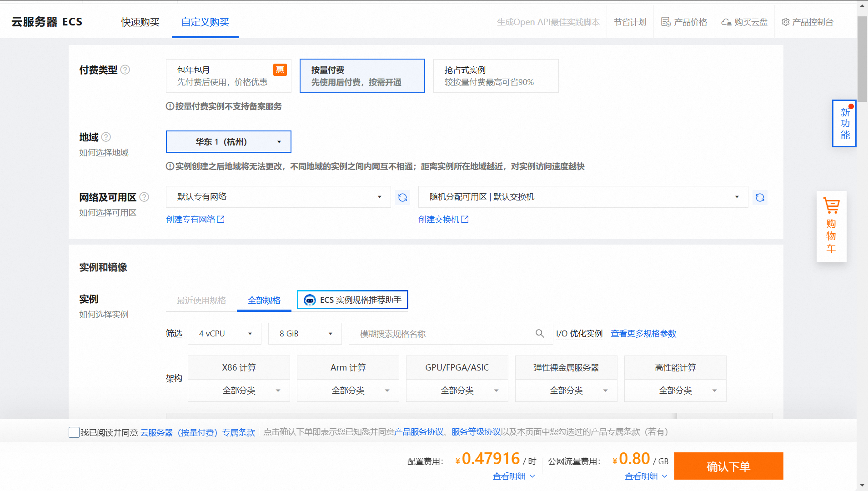Click the 惠 discount badge on 包年包月
The image size is (868, 491).
coord(280,70)
